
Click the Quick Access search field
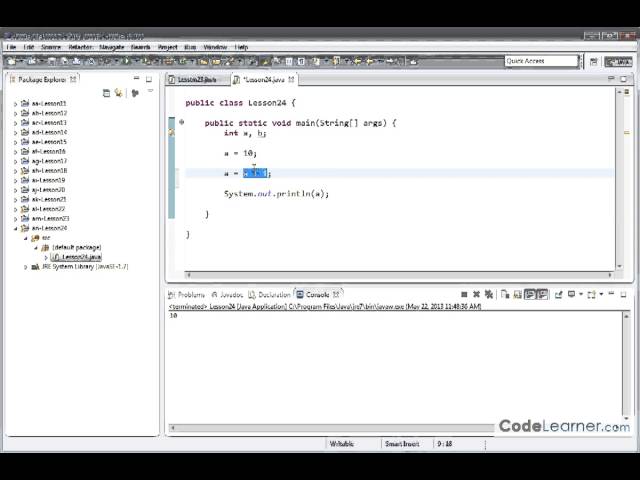[x=541, y=61]
